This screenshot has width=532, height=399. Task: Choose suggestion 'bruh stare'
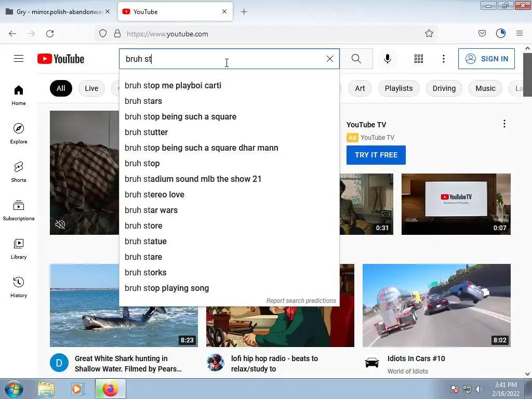click(x=229, y=257)
